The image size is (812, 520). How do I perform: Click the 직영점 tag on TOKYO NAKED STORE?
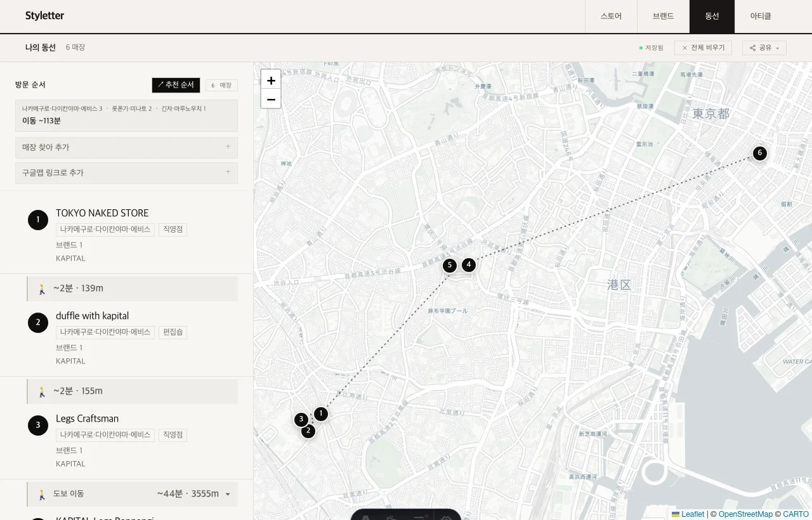click(x=173, y=230)
